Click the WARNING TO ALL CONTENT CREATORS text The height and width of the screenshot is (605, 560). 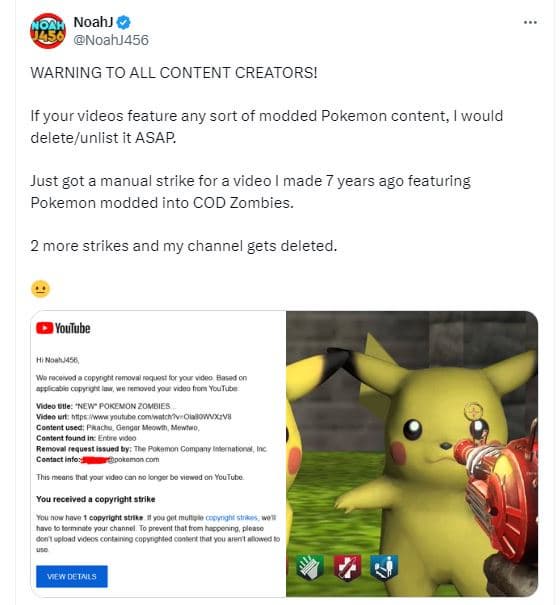pos(174,73)
